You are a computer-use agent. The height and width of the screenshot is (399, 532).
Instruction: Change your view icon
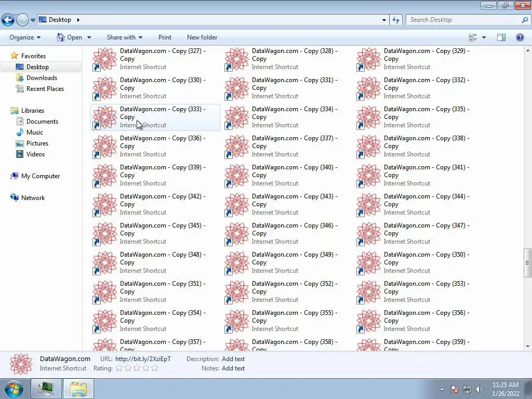click(473, 37)
